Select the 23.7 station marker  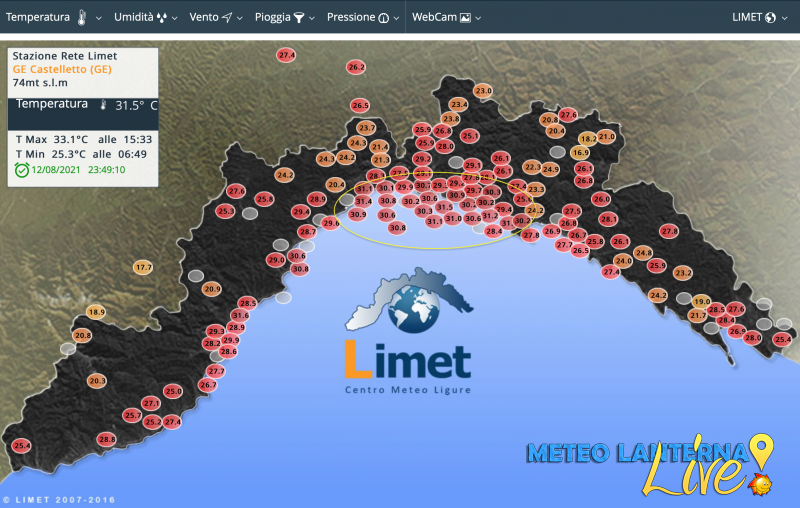pyautogui.click(x=366, y=128)
